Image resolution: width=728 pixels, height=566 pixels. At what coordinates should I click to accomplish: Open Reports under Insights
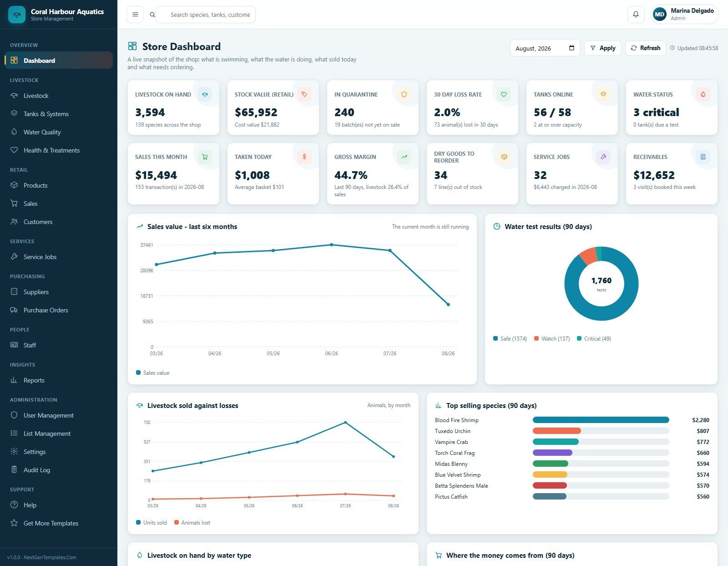[x=59, y=380]
